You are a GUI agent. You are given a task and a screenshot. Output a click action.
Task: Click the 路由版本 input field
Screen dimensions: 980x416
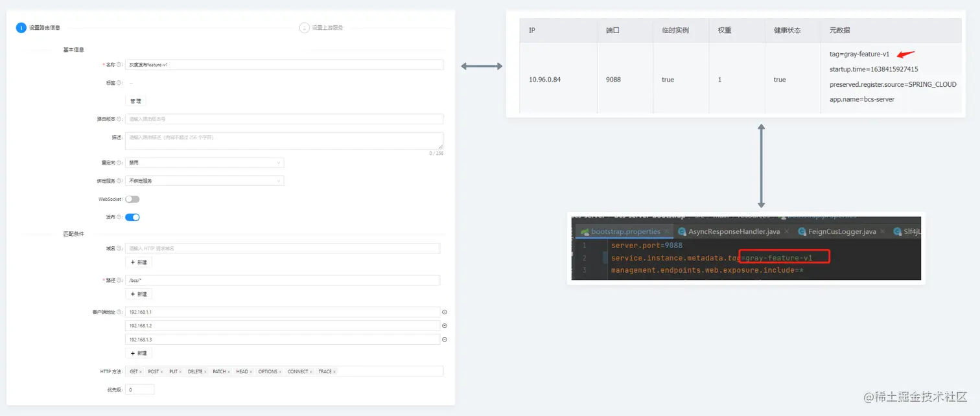[x=284, y=119]
